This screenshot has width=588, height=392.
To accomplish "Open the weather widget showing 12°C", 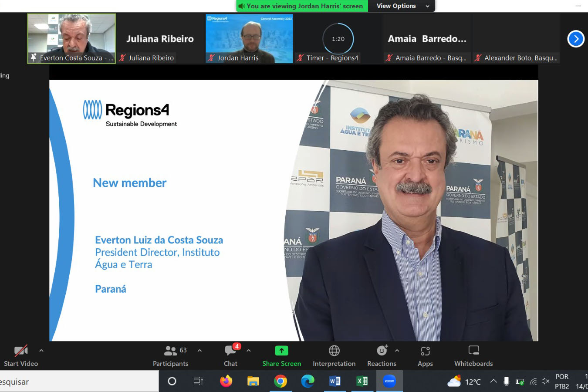I will click(x=464, y=382).
